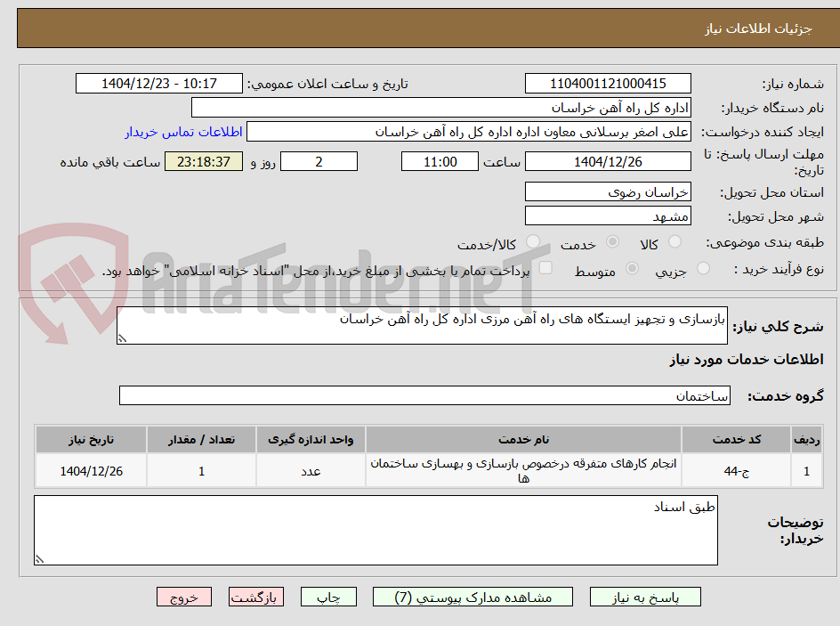This screenshot has height=626, width=840.
Task: Click the service name cell انجام کارهای متفرقه
Action: tap(523, 470)
